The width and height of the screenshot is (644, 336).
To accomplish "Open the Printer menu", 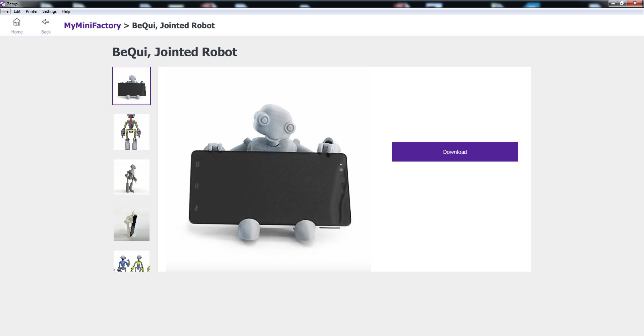I will pyautogui.click(x=32, y=11).
